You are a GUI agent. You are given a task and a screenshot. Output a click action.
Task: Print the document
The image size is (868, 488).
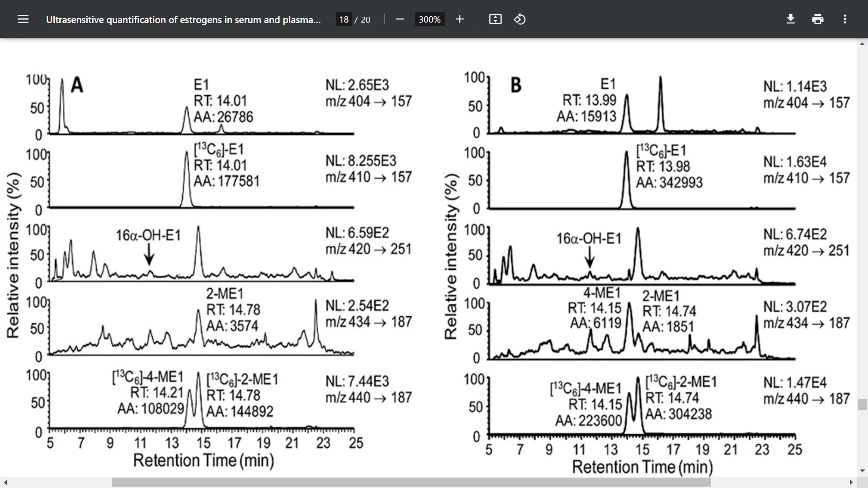coord(818,19)
